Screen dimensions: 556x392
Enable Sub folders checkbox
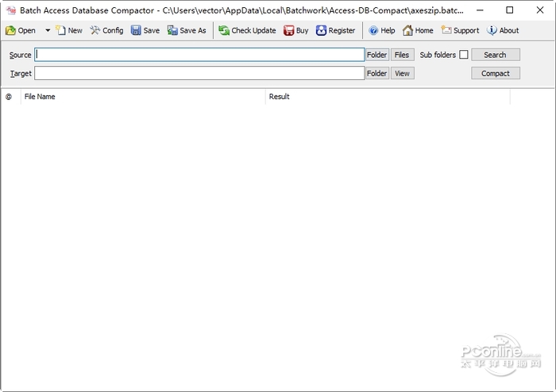[x=463, y=55]
